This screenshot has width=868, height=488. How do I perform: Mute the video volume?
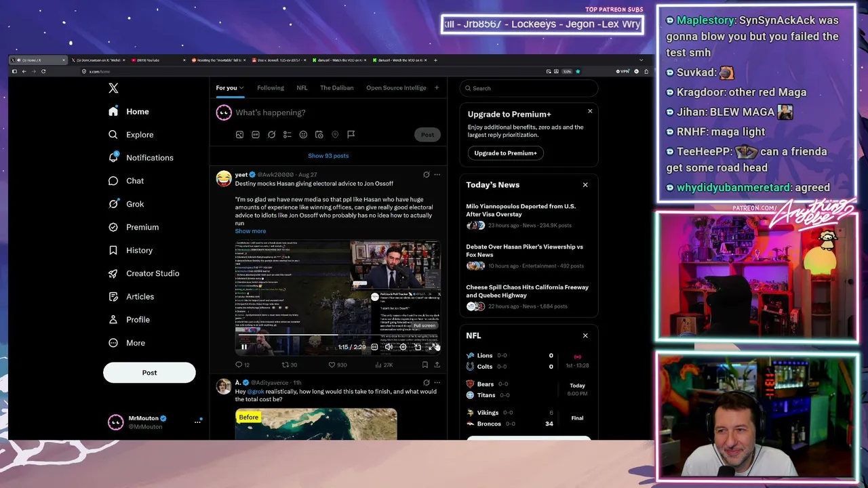[x=389, y=347]
